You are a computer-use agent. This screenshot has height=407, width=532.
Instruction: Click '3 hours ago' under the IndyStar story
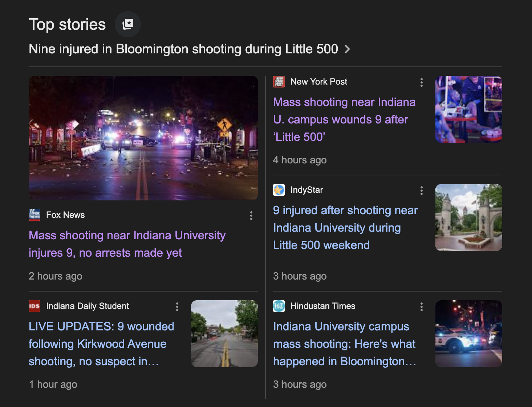click(300, 276)
